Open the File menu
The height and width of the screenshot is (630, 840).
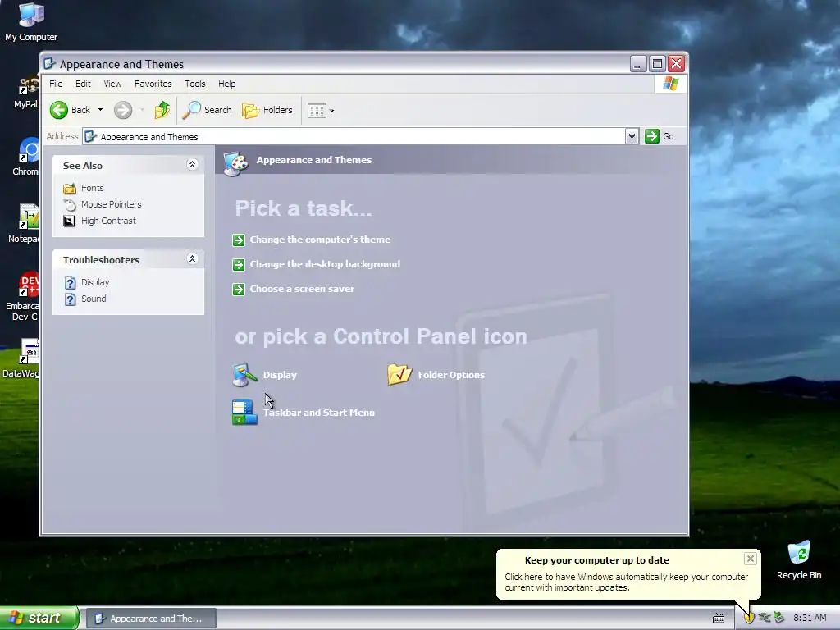(56, 84)
